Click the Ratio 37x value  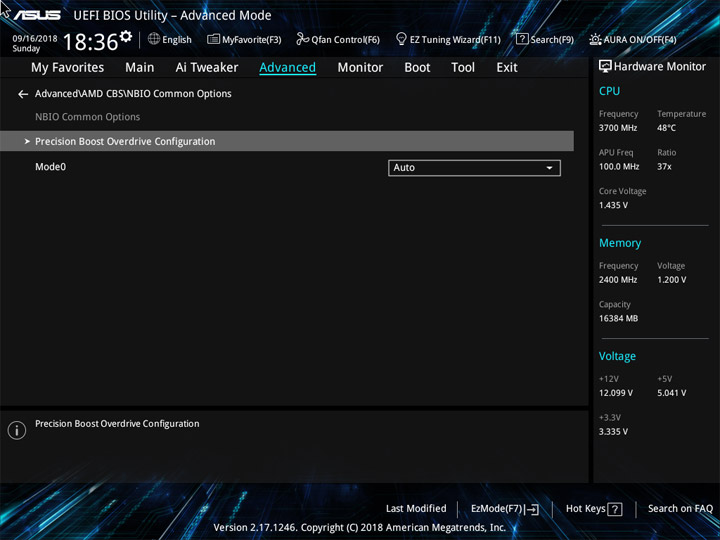tap(664, 167)
